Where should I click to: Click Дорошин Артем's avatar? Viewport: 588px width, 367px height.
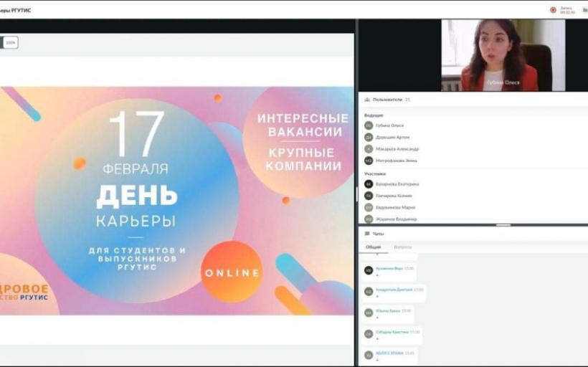pyautogui.click(x=369, y=137)
